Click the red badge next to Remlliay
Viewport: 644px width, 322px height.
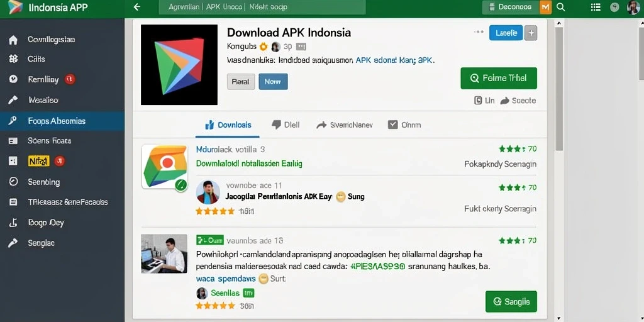(x=70, y=79)
